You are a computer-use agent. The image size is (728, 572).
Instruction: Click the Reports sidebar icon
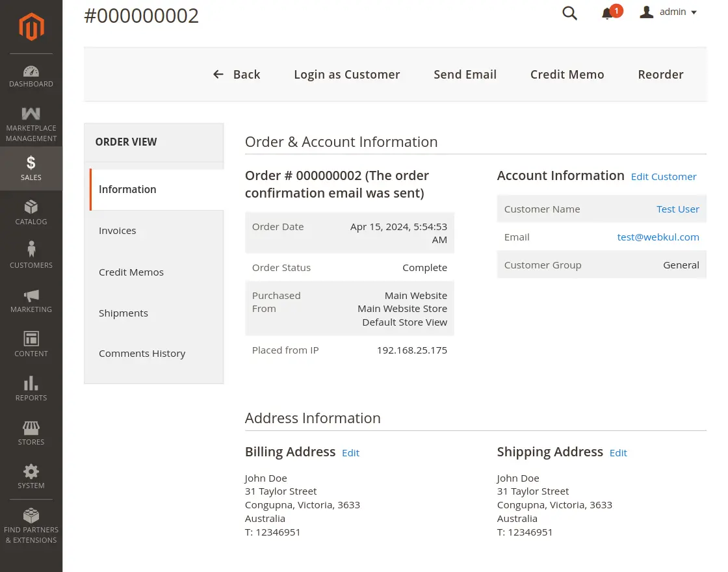pos(31,388)
